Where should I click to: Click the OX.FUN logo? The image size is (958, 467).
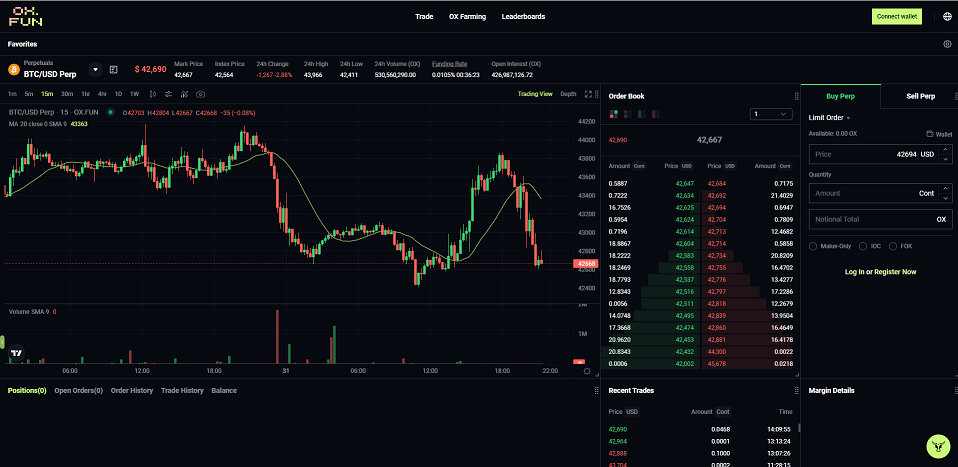[x=25, y=17]
